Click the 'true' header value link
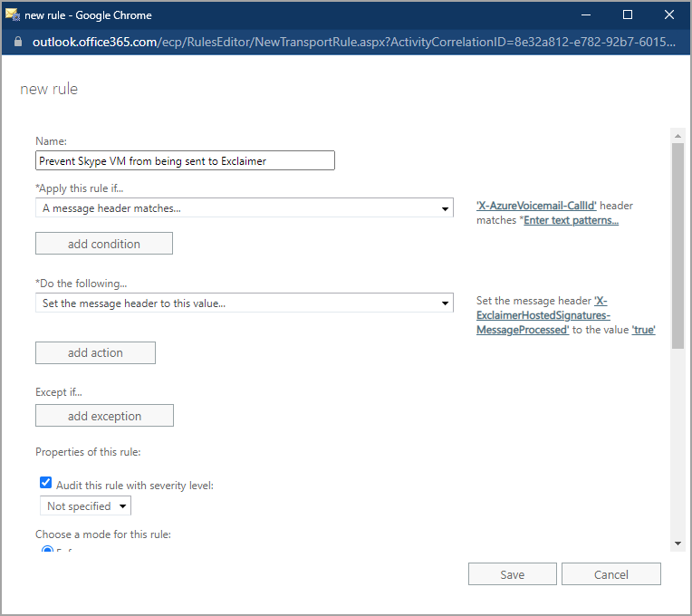 (x=643, y=330)
